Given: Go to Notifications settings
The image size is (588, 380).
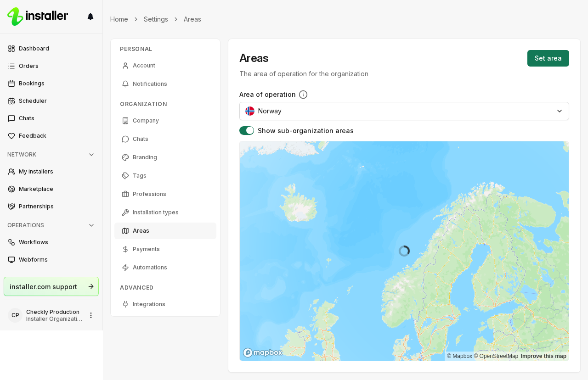Looking at the screenshot, I should point(165,84).
